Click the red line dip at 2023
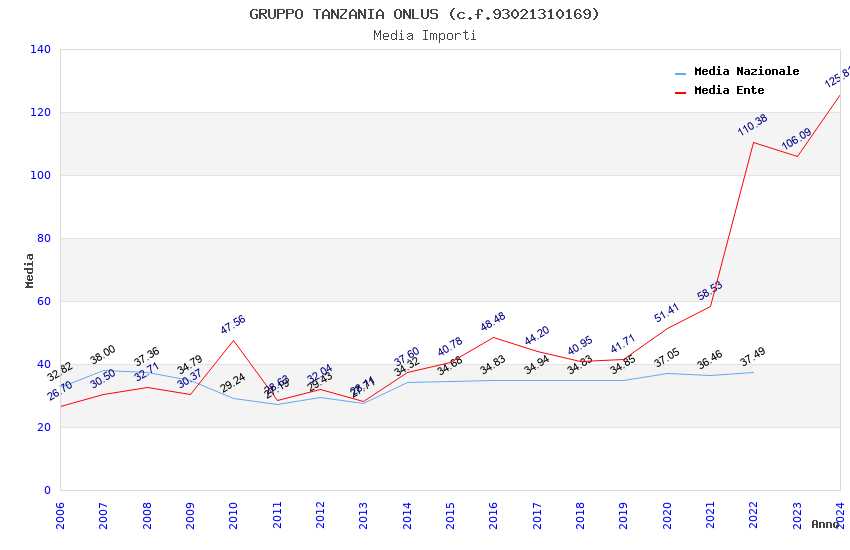This screenshot has width=850, height=550. [x=797, y=156]
